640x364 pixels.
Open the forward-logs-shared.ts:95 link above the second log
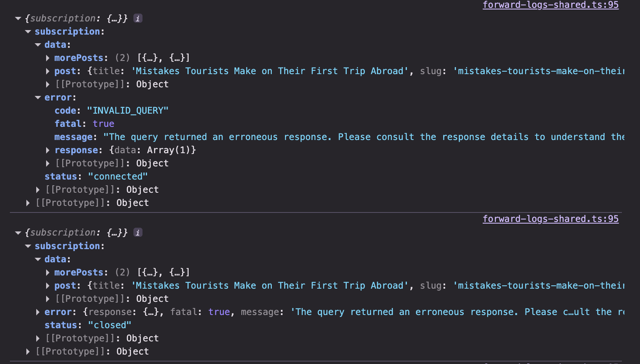(x=550, y=219)
